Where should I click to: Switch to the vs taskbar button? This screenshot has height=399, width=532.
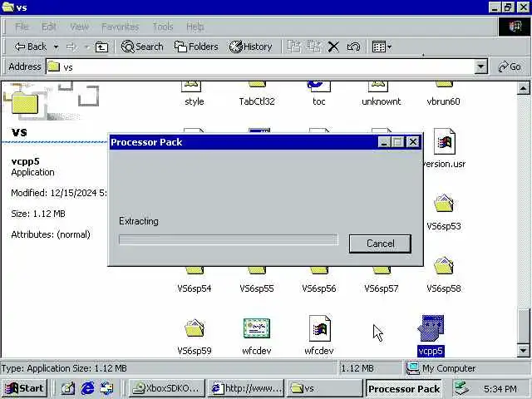coord(325,388)
